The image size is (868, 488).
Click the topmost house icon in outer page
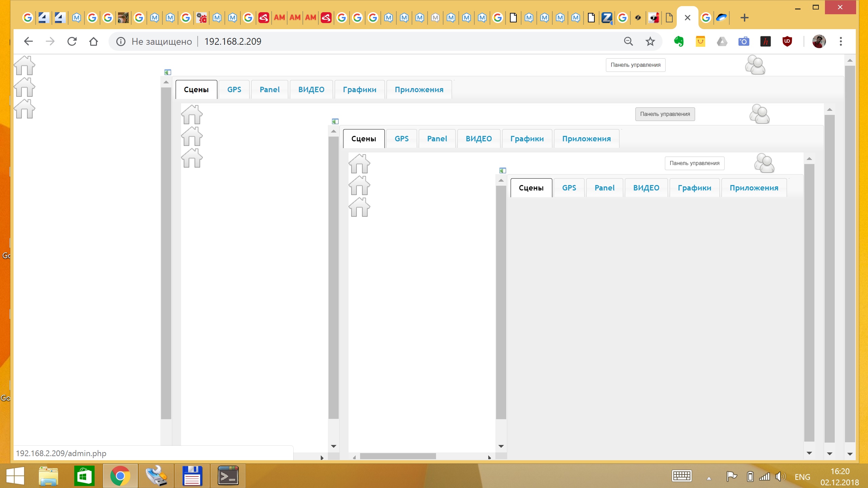(x=24, y=65)
